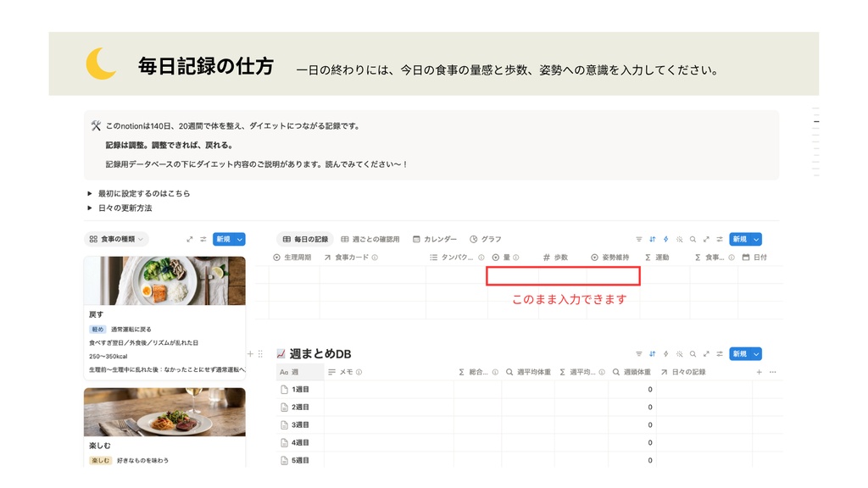This screenshot has height=488, width=868.
Task: Click the 生理周期 column header
Action: (292, 258)
